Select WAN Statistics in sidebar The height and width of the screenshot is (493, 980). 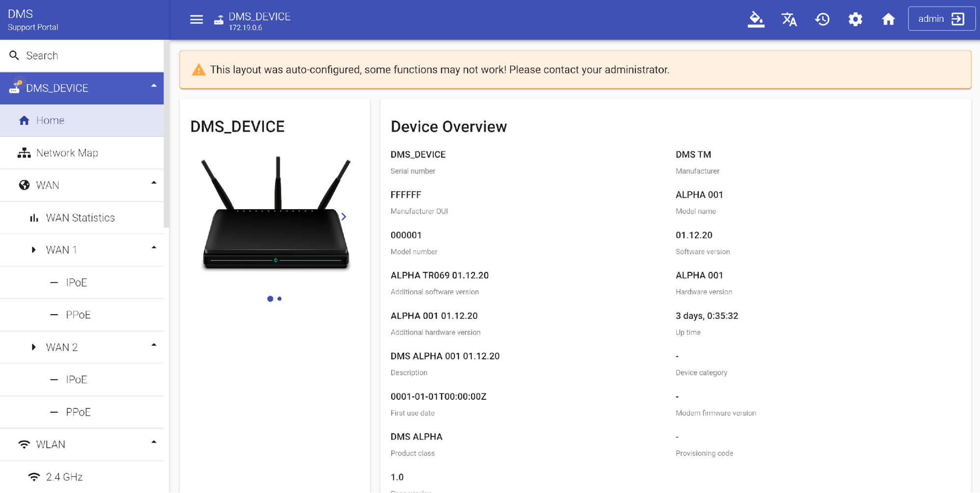tap(80, 218)
